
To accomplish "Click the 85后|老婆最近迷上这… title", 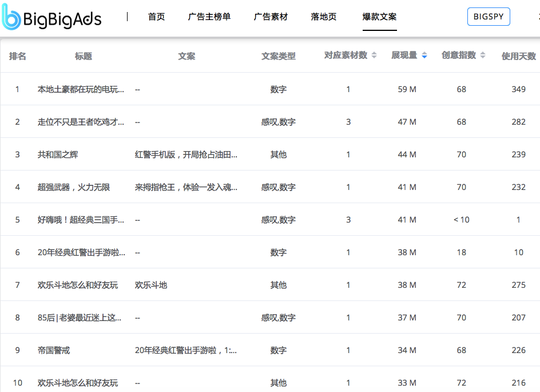I will pyautogui.click(x=80, y=318).
